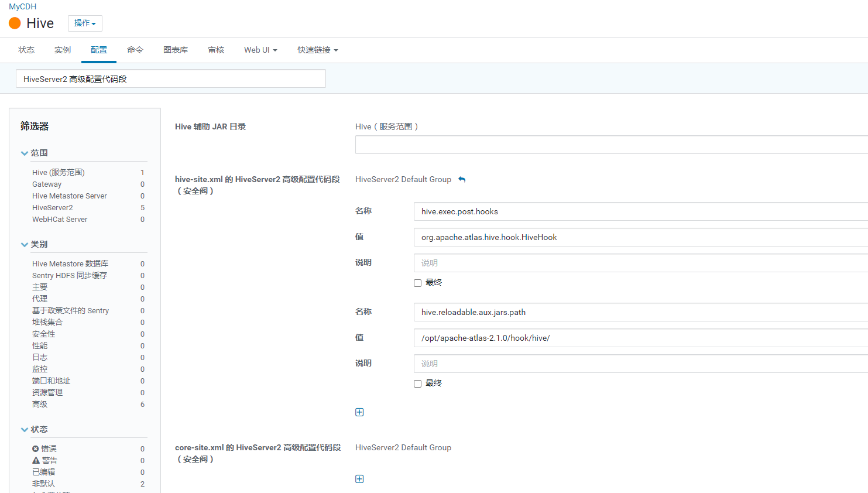This screenshot has width=868, height=493.
Task: Filter by 性能 category
Action: tap(40, 345)
